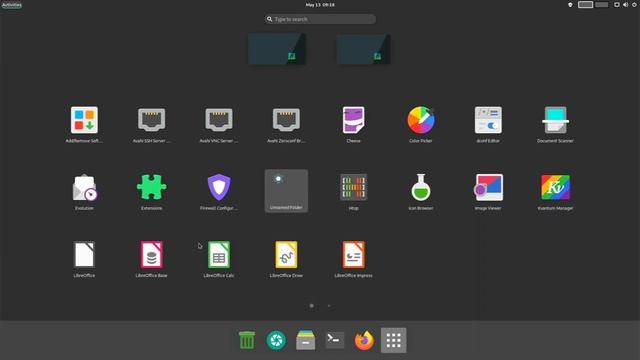Launch Avahi SSH Server Browser

[x=151, y=124]
